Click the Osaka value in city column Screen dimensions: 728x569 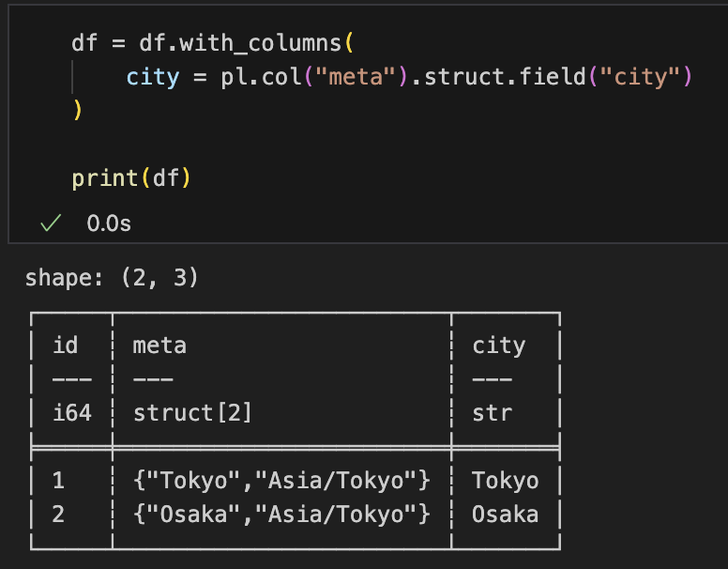[x=505, y=515]
